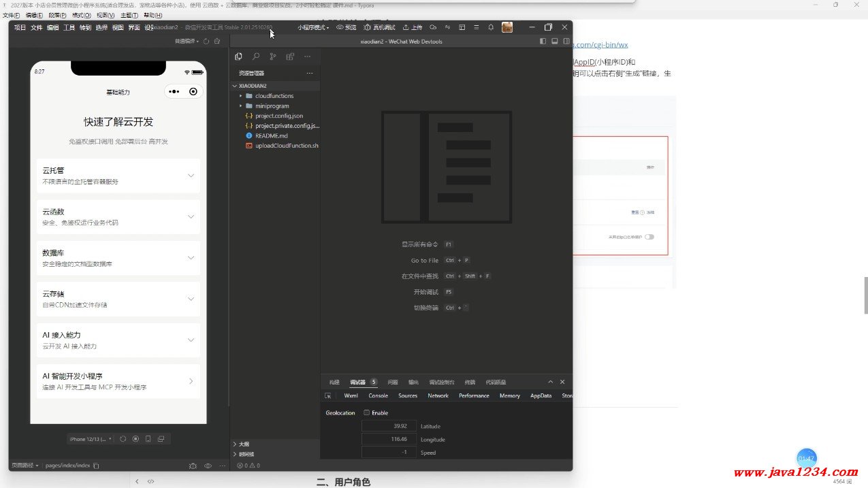The image size is (868, 488).
Task: Open the source control branch icon
Action: pyautogui.click(x=273, y=57)
